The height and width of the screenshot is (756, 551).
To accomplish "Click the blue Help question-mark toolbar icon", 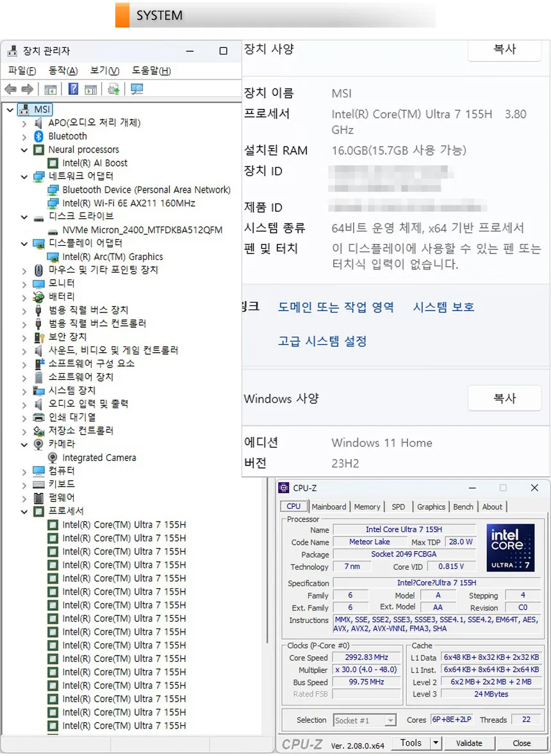I will pyautogui.click(x=74, y=90).
